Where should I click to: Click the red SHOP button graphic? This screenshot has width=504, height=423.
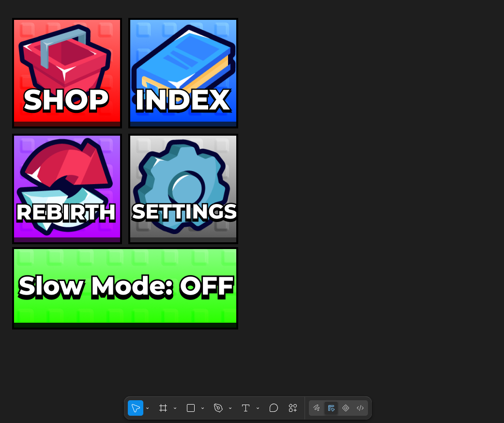[67, 73]
